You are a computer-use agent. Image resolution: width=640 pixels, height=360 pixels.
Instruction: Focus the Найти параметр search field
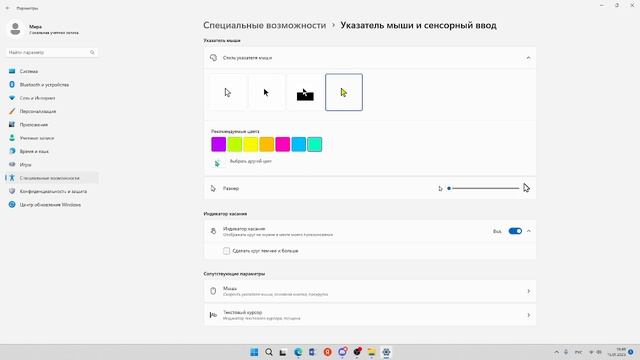51,52
